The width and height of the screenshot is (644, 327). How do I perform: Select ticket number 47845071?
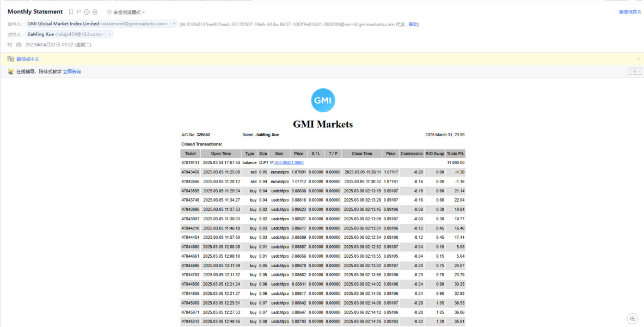pyautogui.click(x=190, y=312)
